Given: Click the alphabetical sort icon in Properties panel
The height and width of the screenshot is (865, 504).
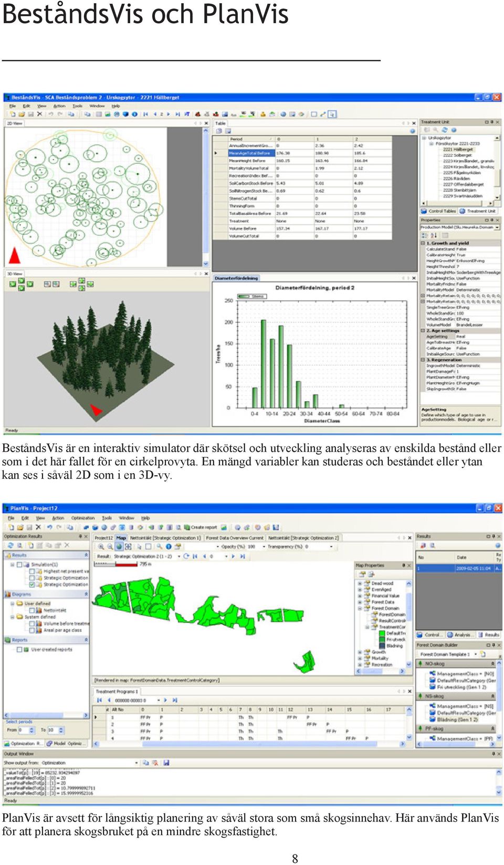Looking at the screenshot, I should coord(434,235).
